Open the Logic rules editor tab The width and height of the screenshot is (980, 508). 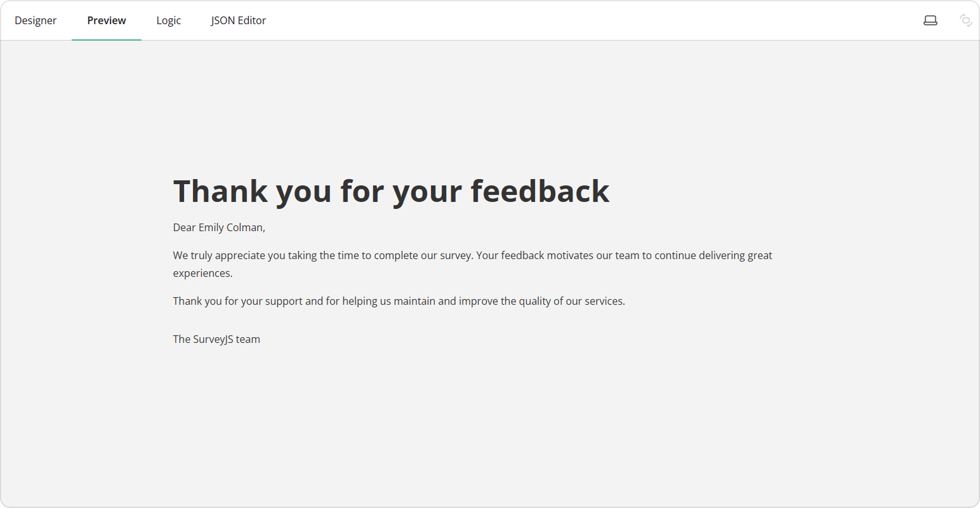coord(168,20)
